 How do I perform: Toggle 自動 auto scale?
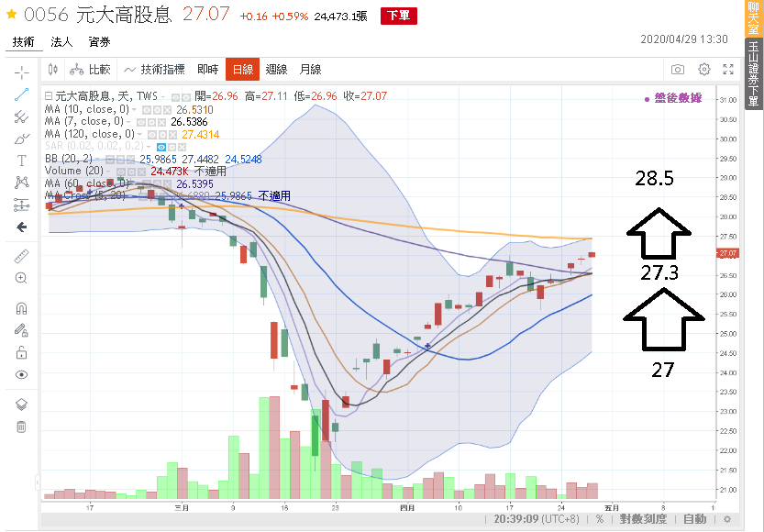[x=695, y=519]
